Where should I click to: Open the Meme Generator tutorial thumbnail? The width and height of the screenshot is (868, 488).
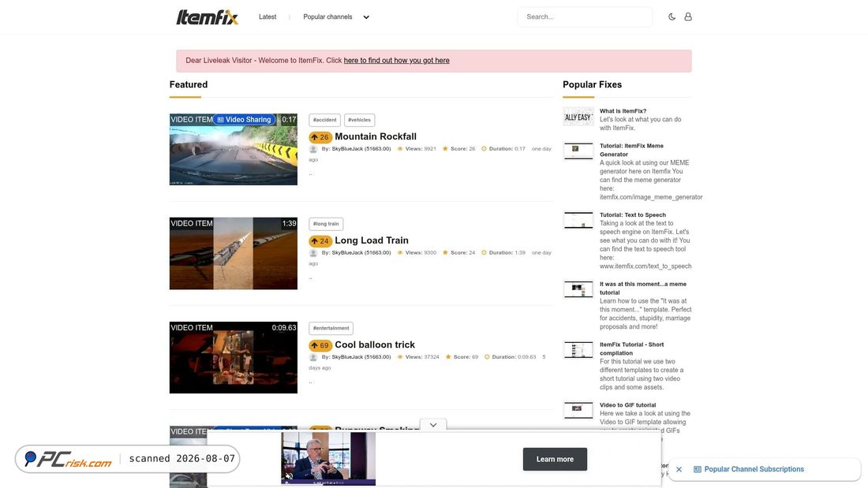click(x=578, y=151)
